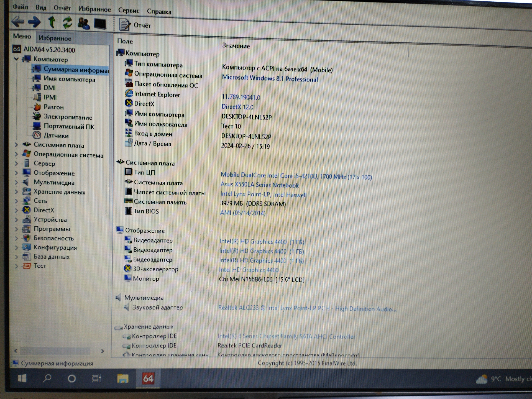Open File Explorer from taskbar

123,379
